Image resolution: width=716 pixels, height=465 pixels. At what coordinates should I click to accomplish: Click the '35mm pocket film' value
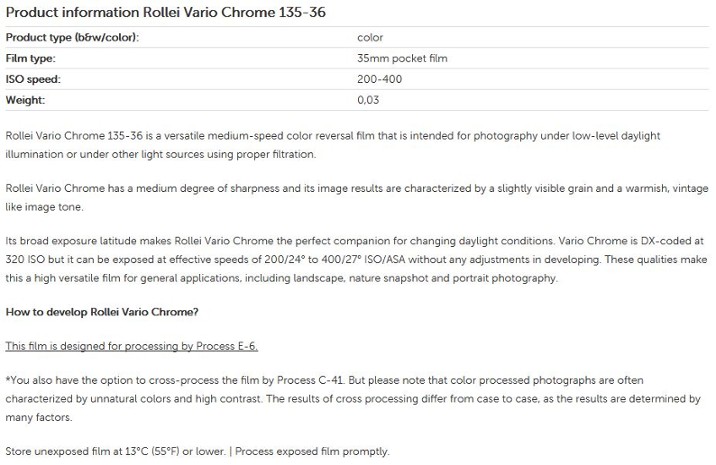tap(402, 58)
